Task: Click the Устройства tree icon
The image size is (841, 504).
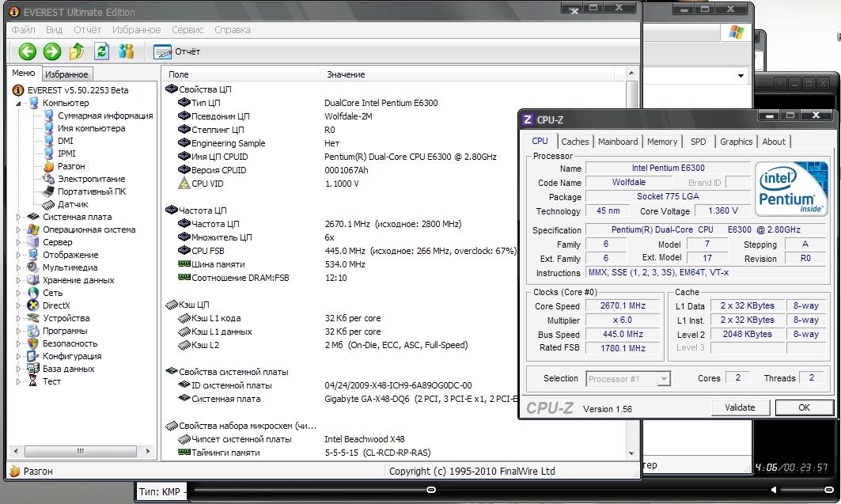Action: pos(33,318)
